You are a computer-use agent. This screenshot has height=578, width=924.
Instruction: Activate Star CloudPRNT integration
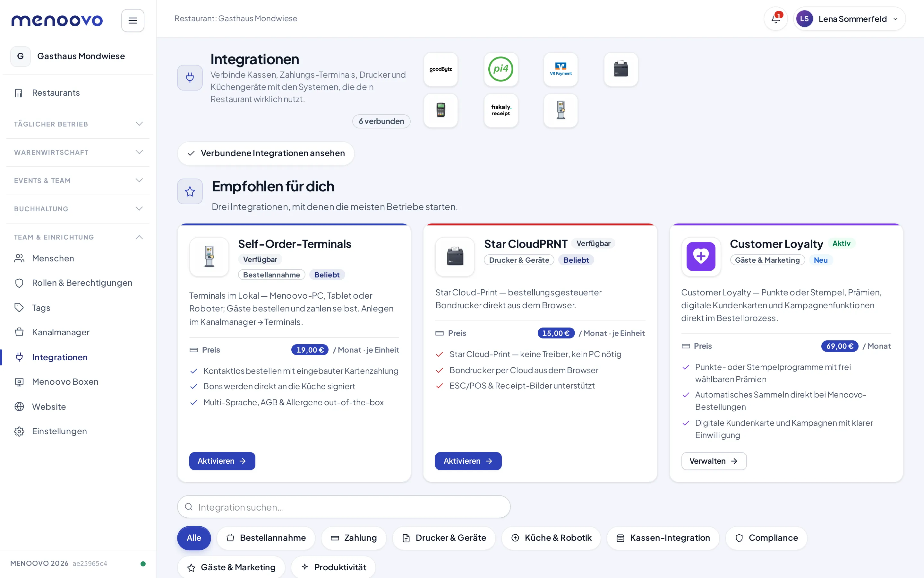point(468,461)
